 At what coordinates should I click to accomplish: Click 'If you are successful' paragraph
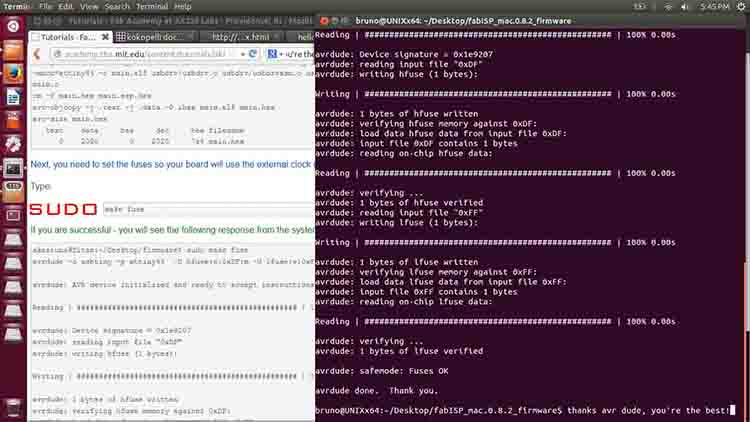173,230
